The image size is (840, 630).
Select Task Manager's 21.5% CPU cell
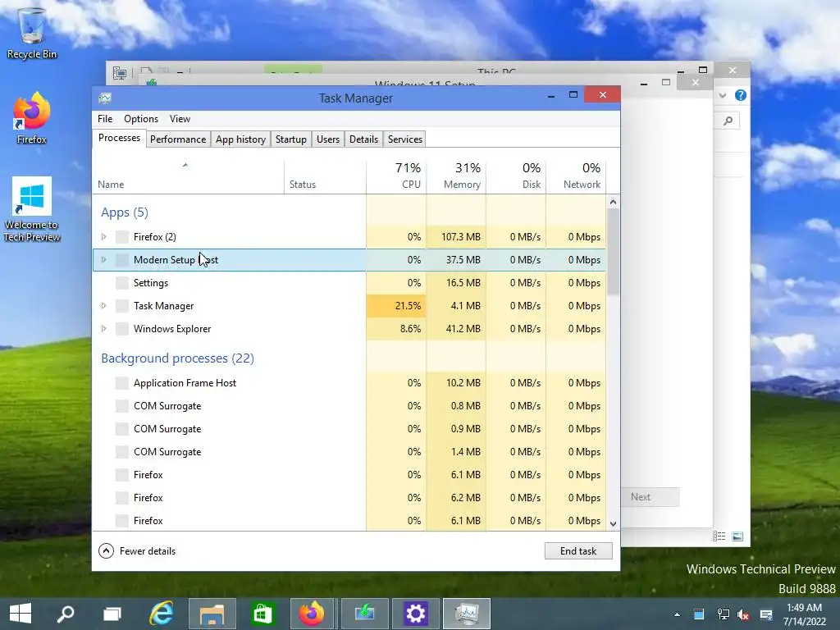[x=396, y=306]
